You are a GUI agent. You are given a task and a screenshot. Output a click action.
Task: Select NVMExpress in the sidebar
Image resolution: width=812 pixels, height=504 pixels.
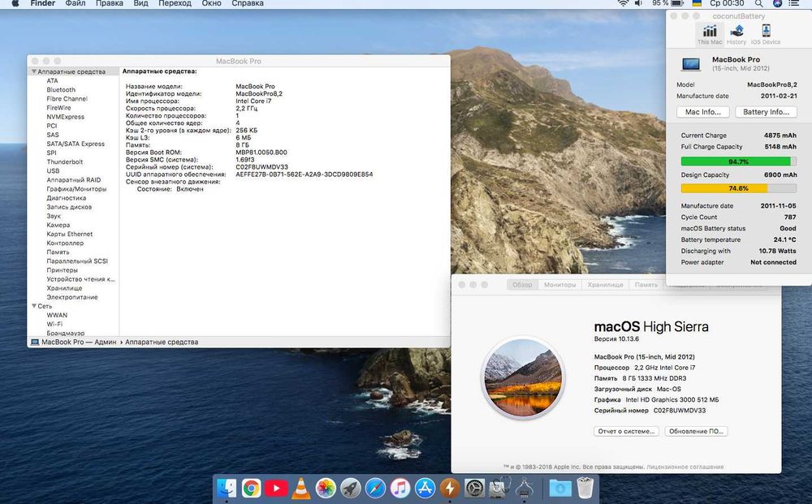65,117
